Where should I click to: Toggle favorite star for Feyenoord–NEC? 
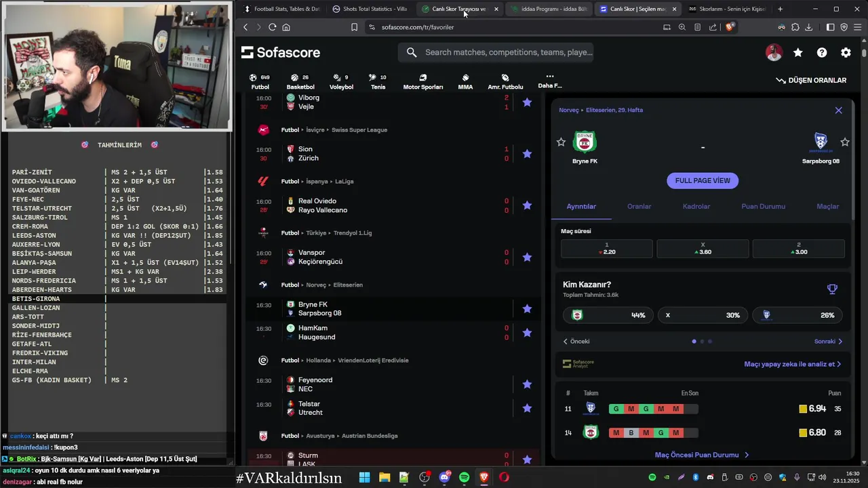point(527,384)
